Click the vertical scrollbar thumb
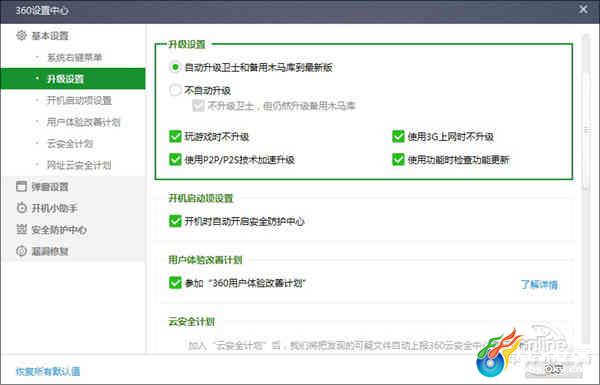This screenshot has width=600, height=385. click(x=587, y=130)
